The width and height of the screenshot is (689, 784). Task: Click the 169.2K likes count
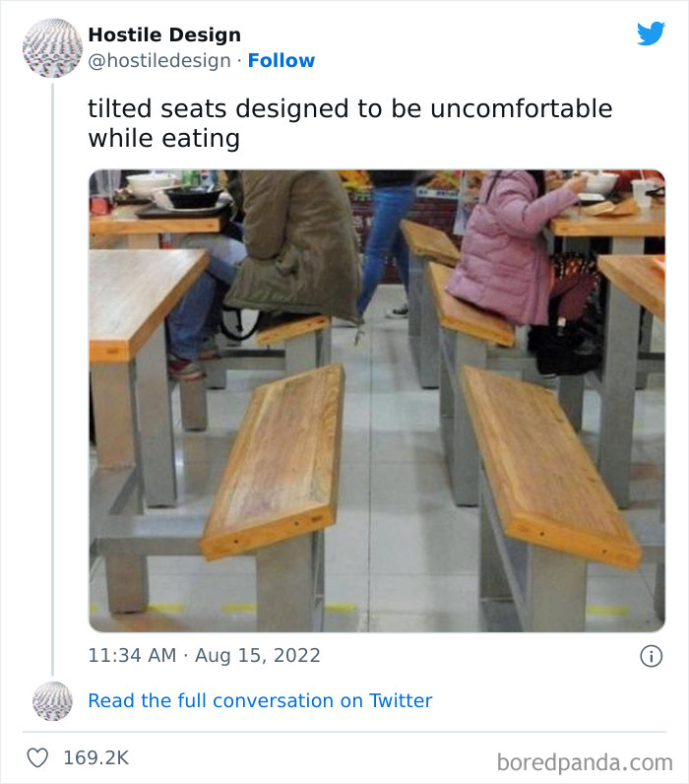point(95,758)
